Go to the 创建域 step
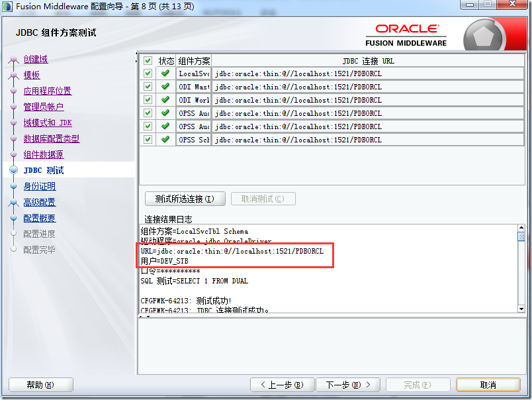The height and width of the screenshot is (400, 532). (x=36, y=59)
